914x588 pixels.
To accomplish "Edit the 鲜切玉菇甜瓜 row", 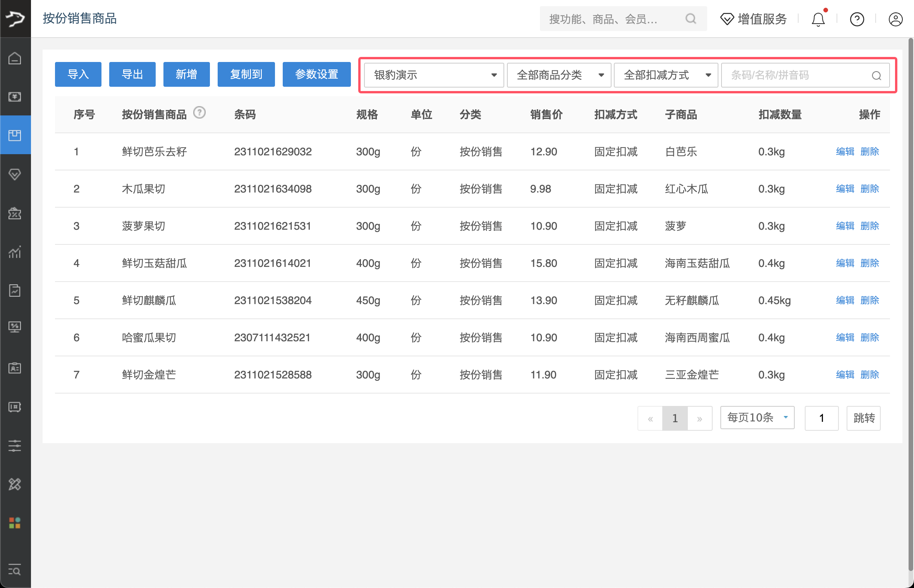I will pos(845,263).
